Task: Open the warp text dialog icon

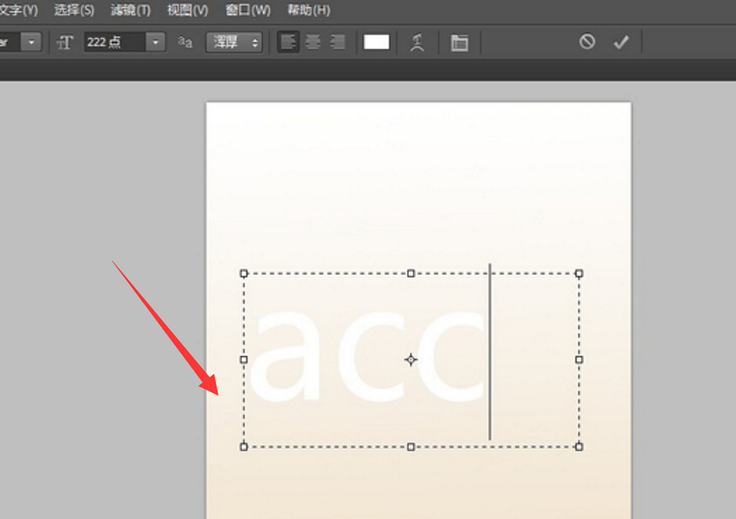Action: pyautogui.click(x=417, y=43)
